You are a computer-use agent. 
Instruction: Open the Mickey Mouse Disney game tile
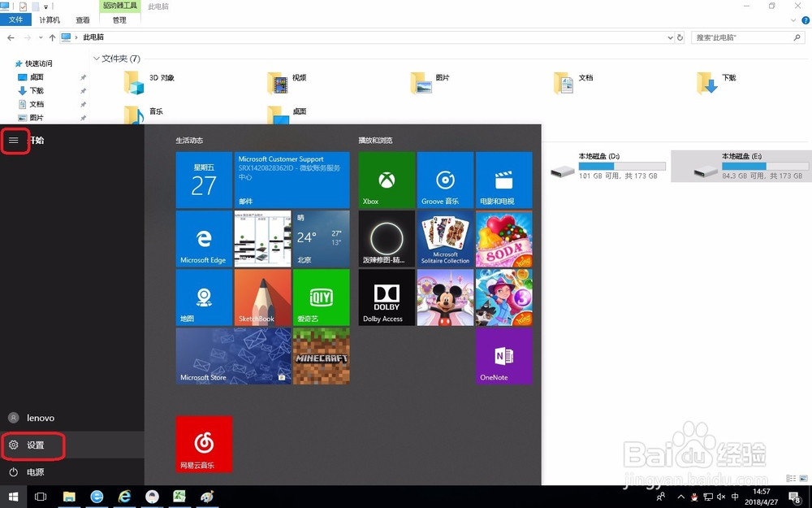coord(445,297)
